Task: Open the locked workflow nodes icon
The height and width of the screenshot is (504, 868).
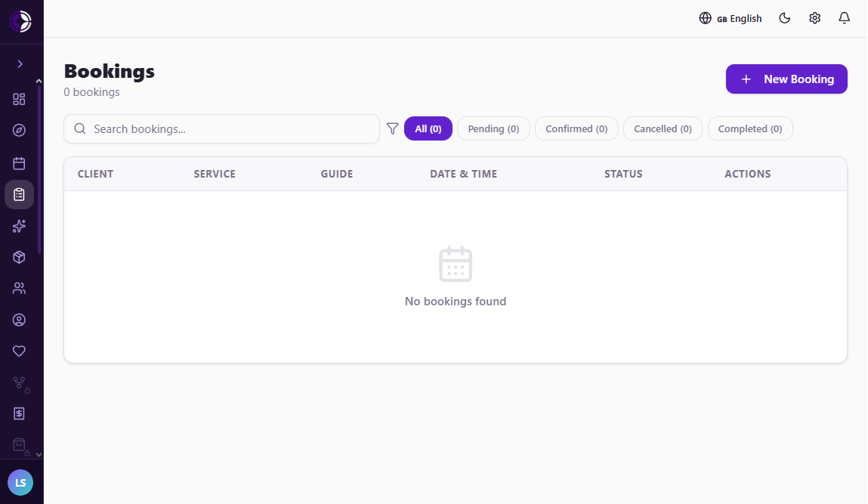Action: click(20, 384)
